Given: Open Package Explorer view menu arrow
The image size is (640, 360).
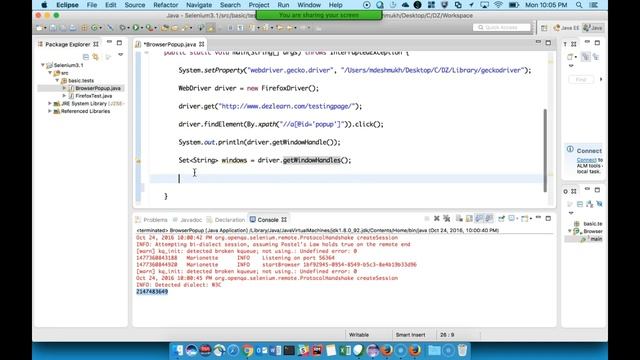Looking at the screenshot, I should (120, 55).
